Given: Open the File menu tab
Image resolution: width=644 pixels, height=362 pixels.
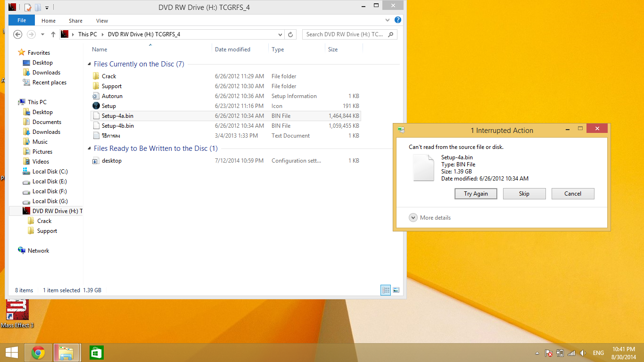Looking at the screenshot, I should pyautogui.click(x=22, y=21).
